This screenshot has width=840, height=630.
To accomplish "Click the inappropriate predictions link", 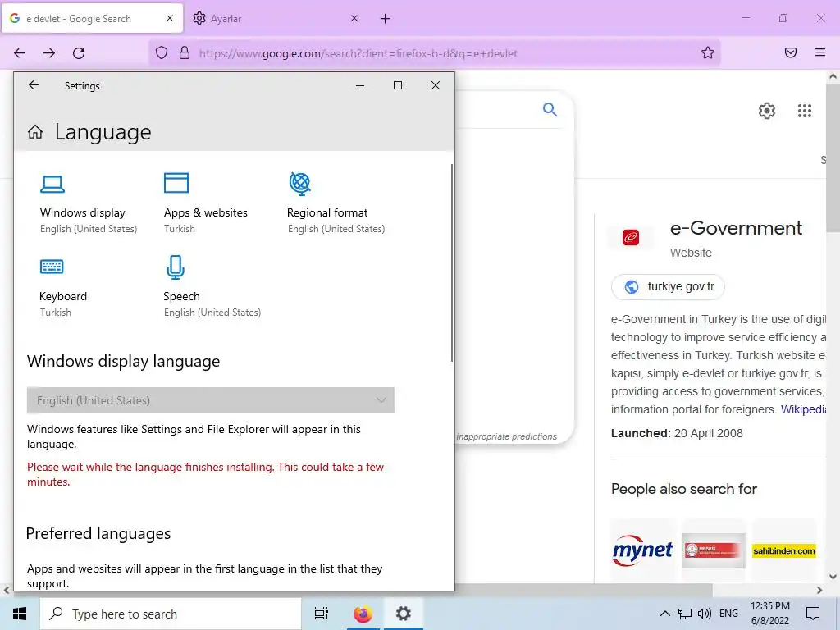I will point(506,436).
